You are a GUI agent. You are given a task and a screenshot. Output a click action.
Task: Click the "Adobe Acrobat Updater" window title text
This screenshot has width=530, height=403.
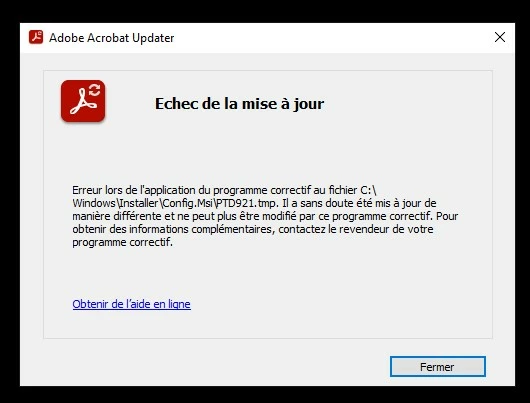click(112, 38)
